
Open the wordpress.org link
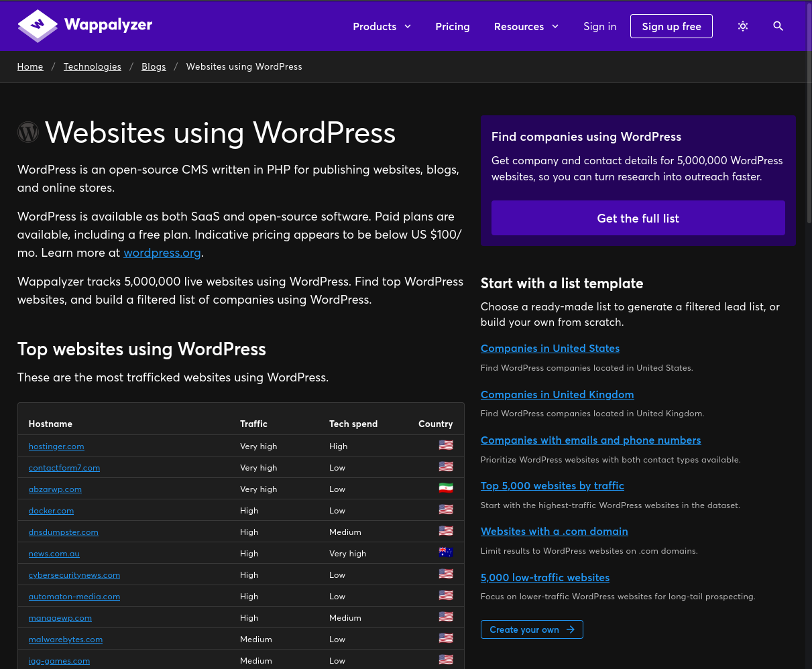pos(162,253)
